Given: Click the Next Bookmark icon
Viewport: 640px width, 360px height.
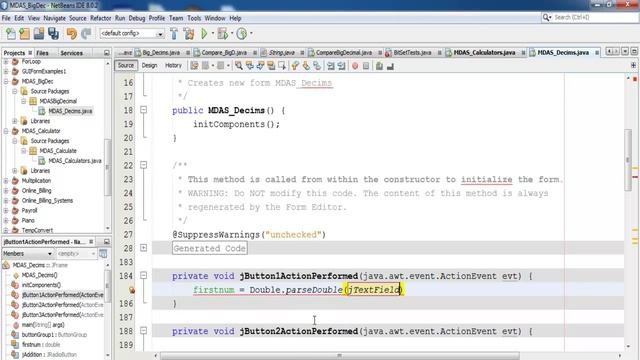Looking at the screenshot, I should (306, 66).
